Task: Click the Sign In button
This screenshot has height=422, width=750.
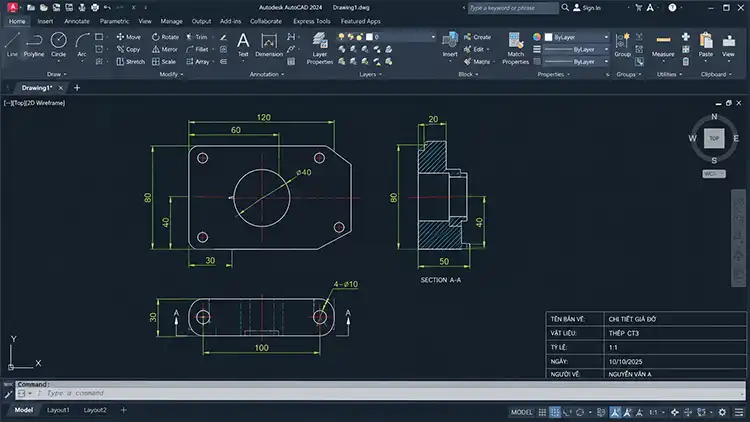Action: tap(587, 8)
